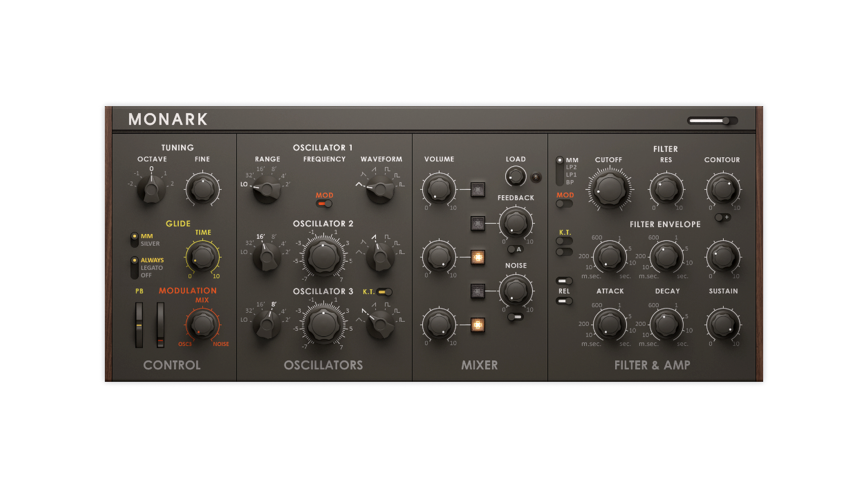Choose SILVER glide mode
Viewport: 868px width, 488px height.
150,244
